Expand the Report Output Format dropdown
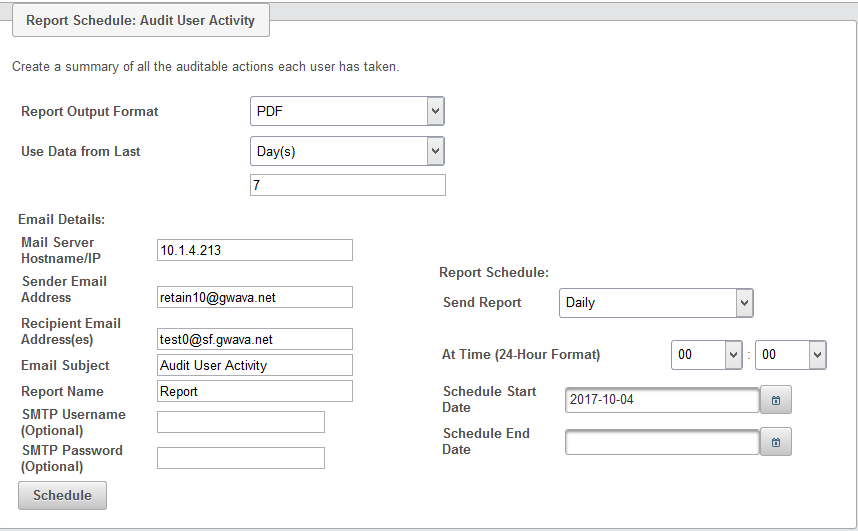This screenshot has height=531, width=858. click(346, 111)
